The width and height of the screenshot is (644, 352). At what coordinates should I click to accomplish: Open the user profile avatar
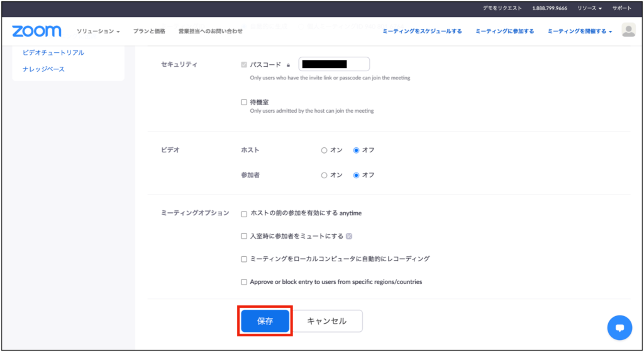(x=628, y=30)
